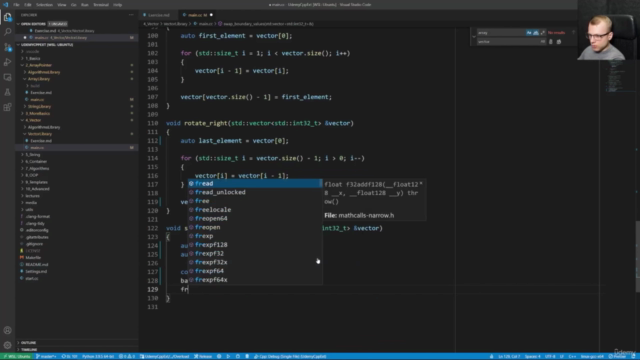
Task: Click the Ln/Col cursor position status item
Action: coord(509,356)
